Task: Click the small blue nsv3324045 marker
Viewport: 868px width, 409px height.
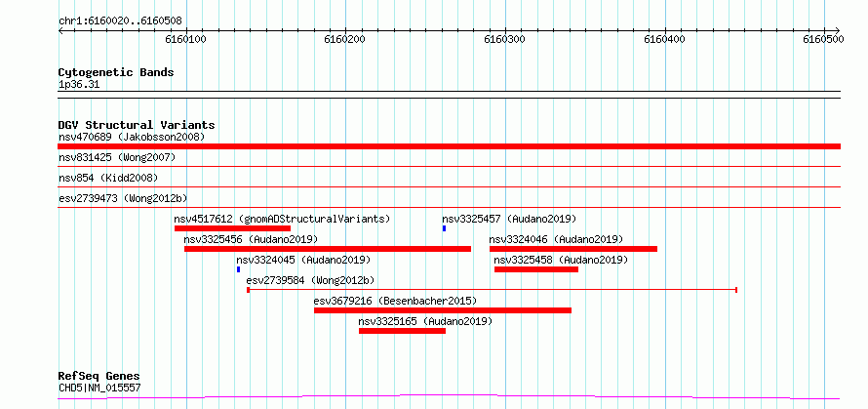Action: tap(239, 269)
